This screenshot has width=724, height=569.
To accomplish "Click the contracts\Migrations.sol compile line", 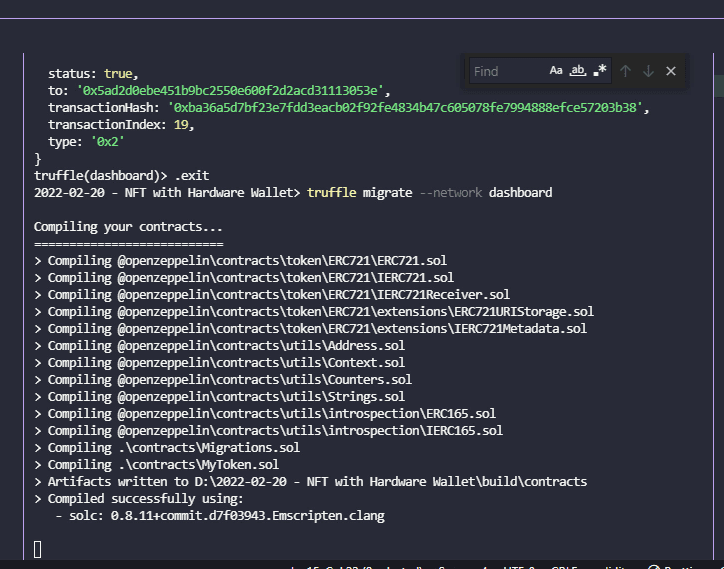I will click(x=167, y=448).
